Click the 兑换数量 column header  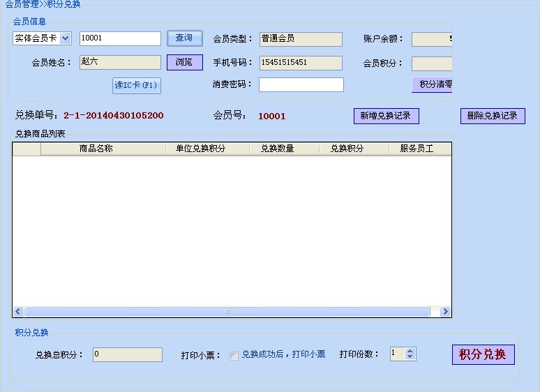[285, 149]
